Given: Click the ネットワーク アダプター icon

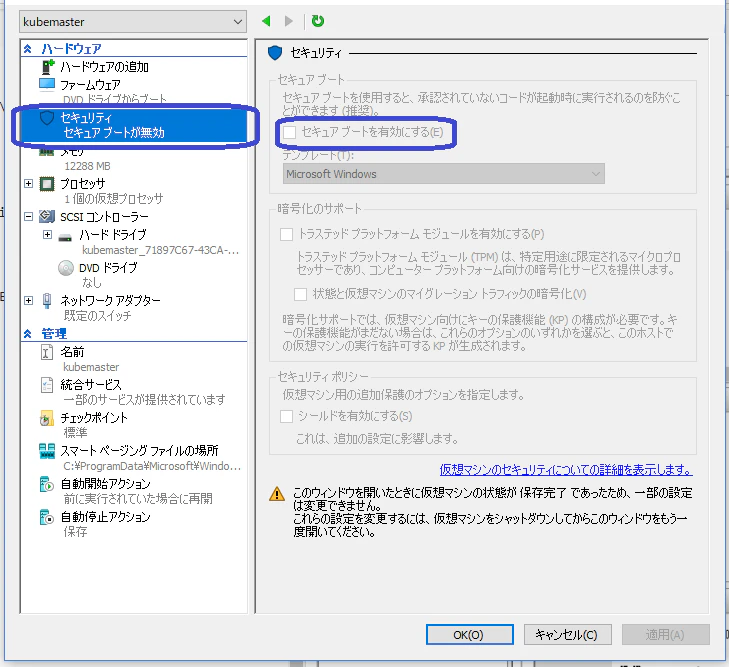Looking at the screenshot, I should click(47, 301).
